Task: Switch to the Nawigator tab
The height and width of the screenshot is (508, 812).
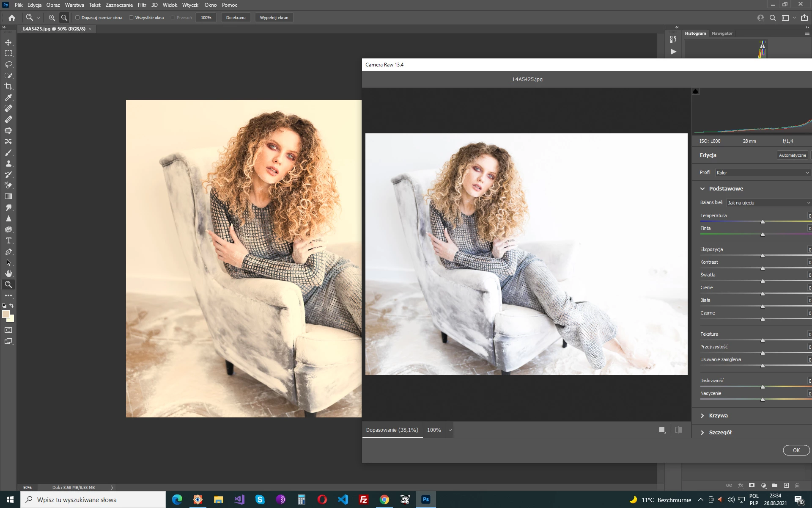Action: click(x=722, y=33)
